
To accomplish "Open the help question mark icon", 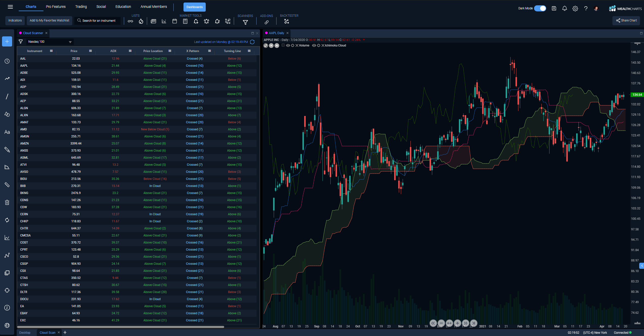I will 586,8.
